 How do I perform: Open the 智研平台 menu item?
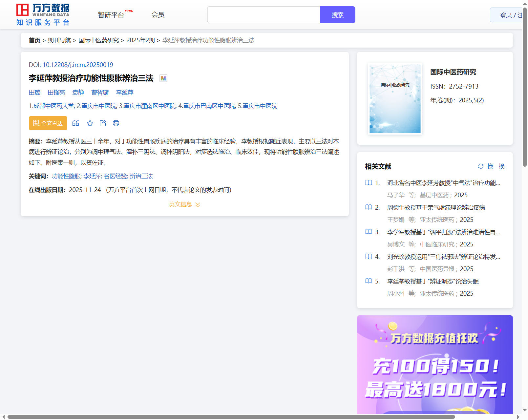click(111, 15)
